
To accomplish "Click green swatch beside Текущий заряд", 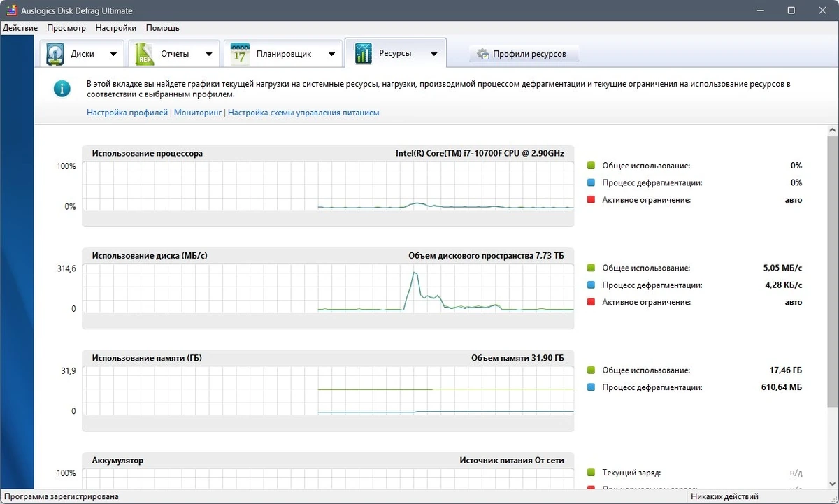I will click(591, 473).
